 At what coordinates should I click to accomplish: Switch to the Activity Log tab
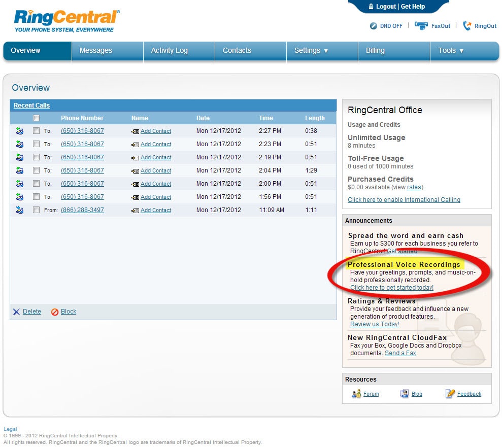pyautogui.click(x=169, y=51)
